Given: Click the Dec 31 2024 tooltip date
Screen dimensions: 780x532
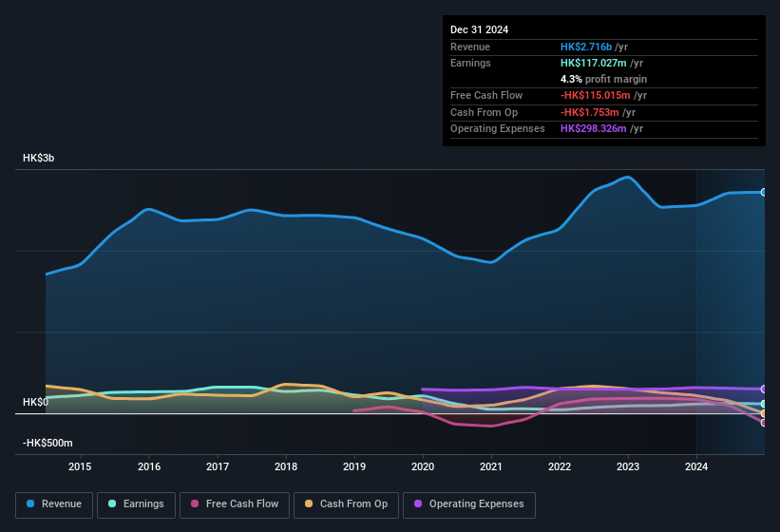Looking at the screenshot, I should point(479,29).
